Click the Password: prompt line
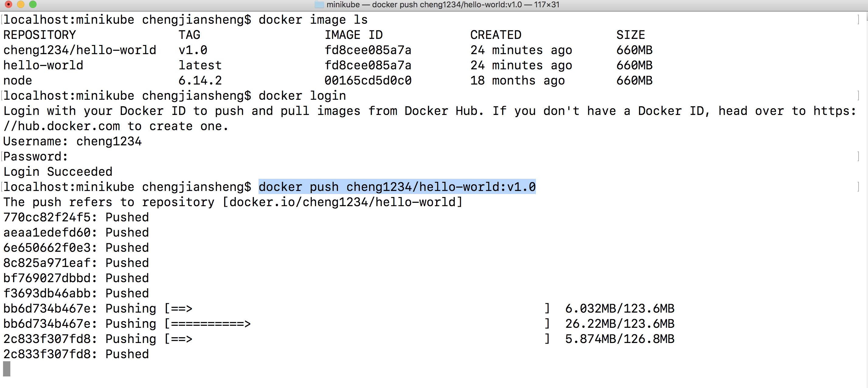 (x=36, y=157)
